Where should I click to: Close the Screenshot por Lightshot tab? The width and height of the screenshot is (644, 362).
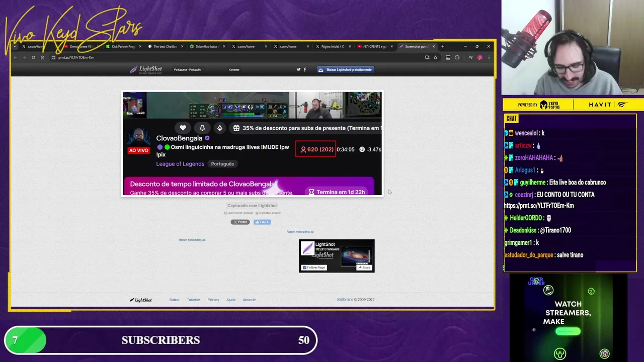[433, 46]
